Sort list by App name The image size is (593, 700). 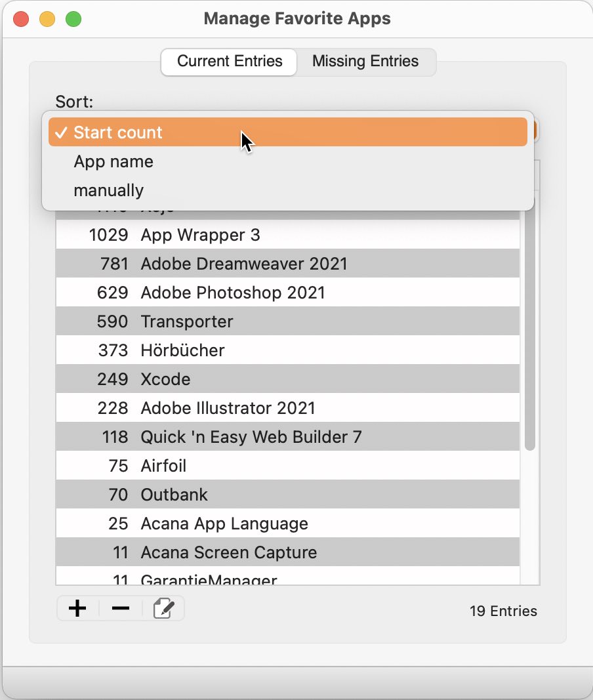point(287,161)
